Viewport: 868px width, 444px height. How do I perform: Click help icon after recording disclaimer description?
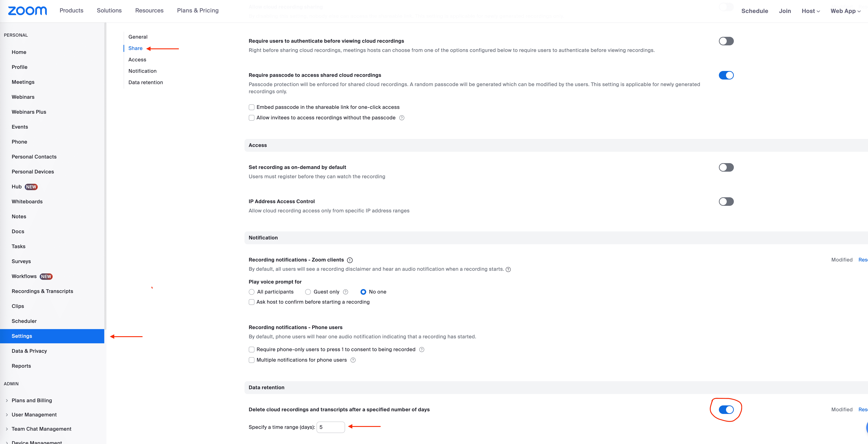508,269
